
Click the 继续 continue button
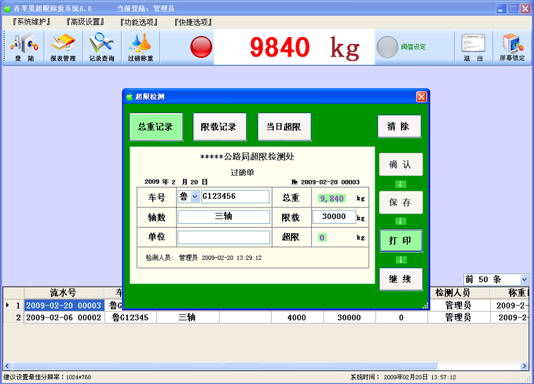pyautogui.click(x=400, y=279)
